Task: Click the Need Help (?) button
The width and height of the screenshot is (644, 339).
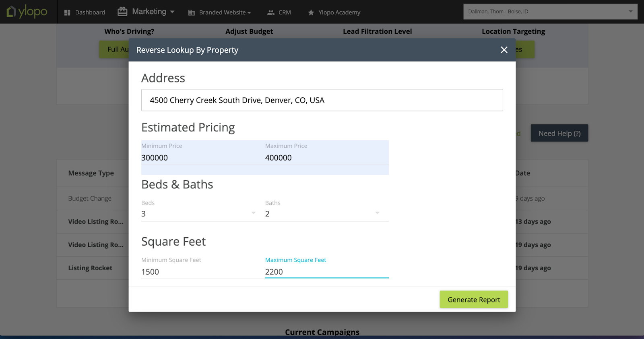Action: coord(559,133)
